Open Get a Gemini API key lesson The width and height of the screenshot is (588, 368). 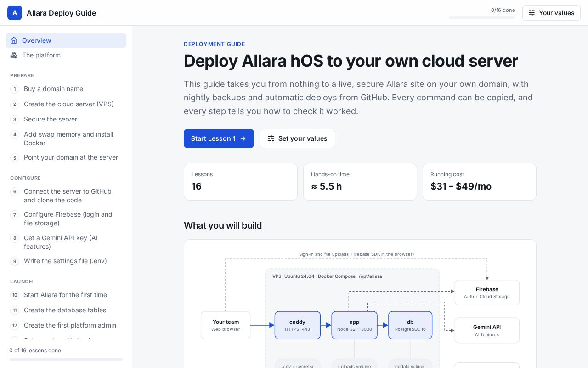[x=66, y=242]
